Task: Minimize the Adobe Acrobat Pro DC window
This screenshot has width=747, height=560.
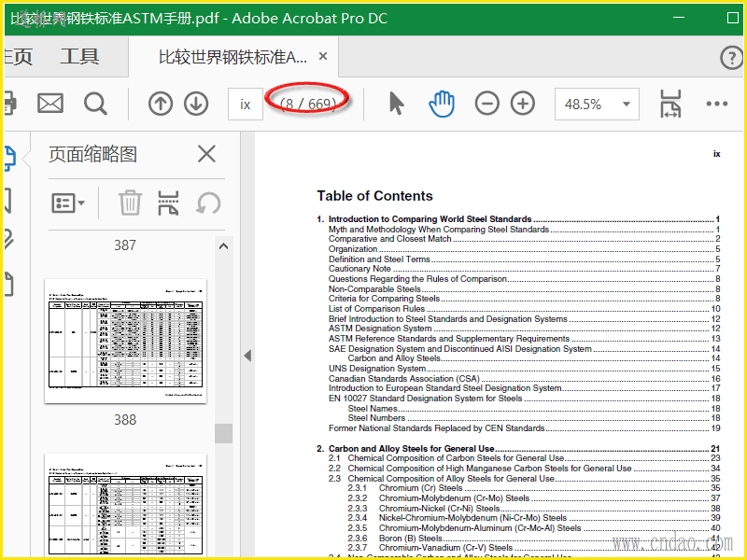Action: (679, 18)
